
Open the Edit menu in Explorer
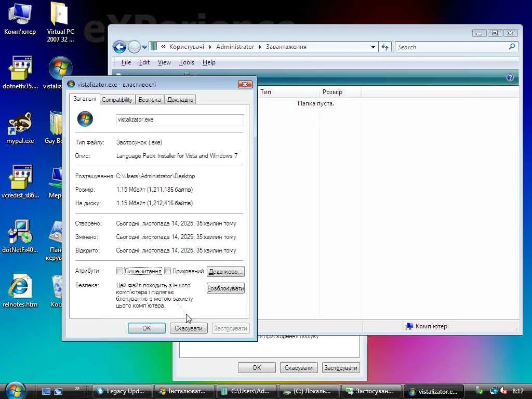click(x=144, y=62)
